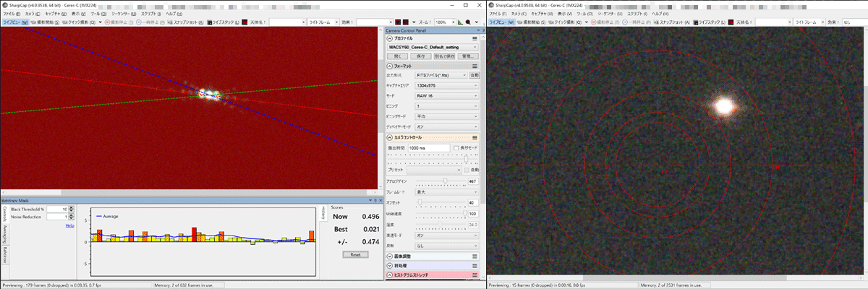Screen dimensions: 868x289
Task: Select the Controls vertical tab
Action: point(4,213)
